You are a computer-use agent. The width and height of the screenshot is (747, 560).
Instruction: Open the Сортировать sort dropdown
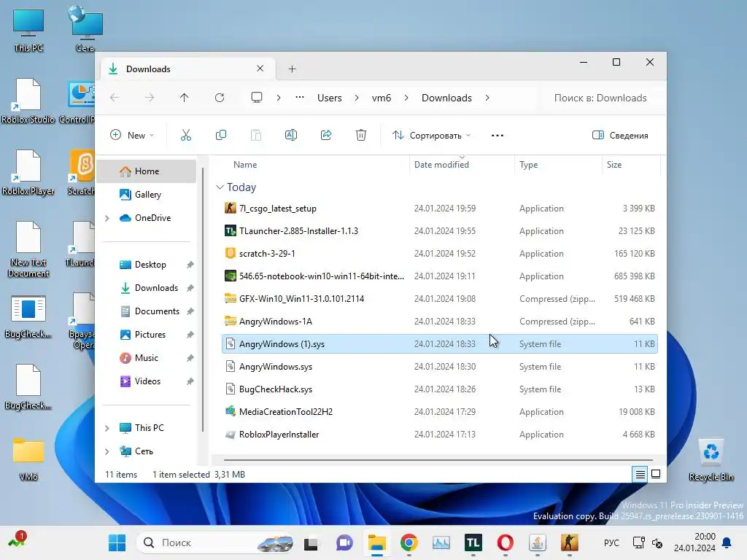432,135
